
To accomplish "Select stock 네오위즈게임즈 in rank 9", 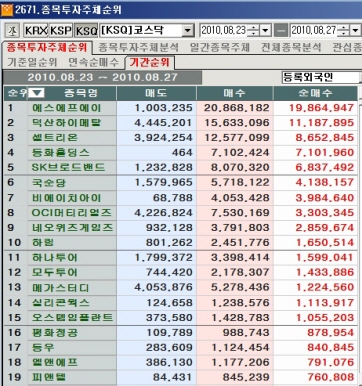I will 72,228.
